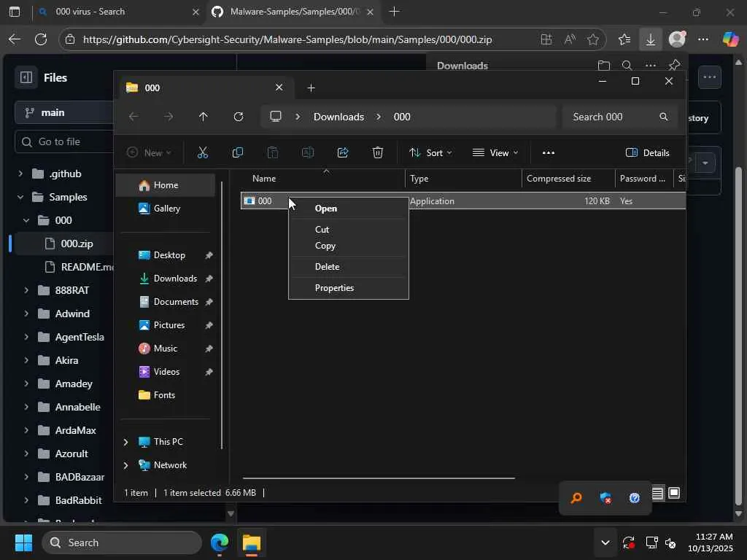Choose Open in context menu

(348, 208)
